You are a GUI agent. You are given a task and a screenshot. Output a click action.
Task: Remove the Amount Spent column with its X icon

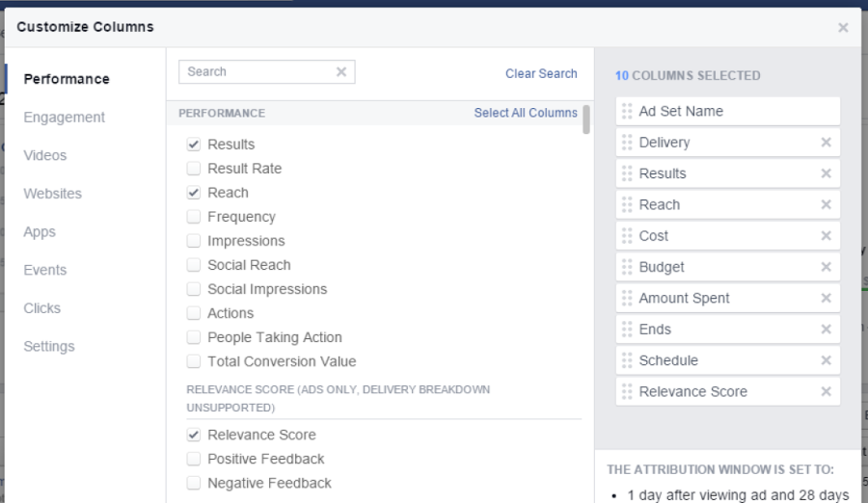(x=826, y=298)
